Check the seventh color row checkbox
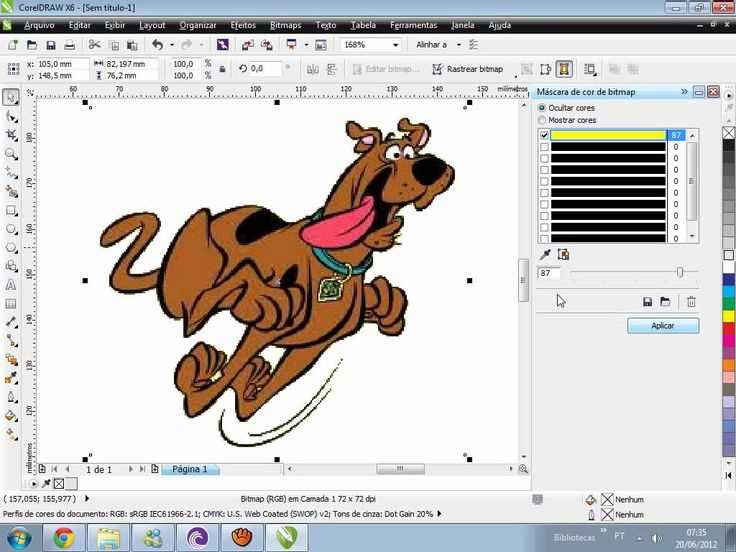Viewport: 736px width, 552px height. coord(544,204)
